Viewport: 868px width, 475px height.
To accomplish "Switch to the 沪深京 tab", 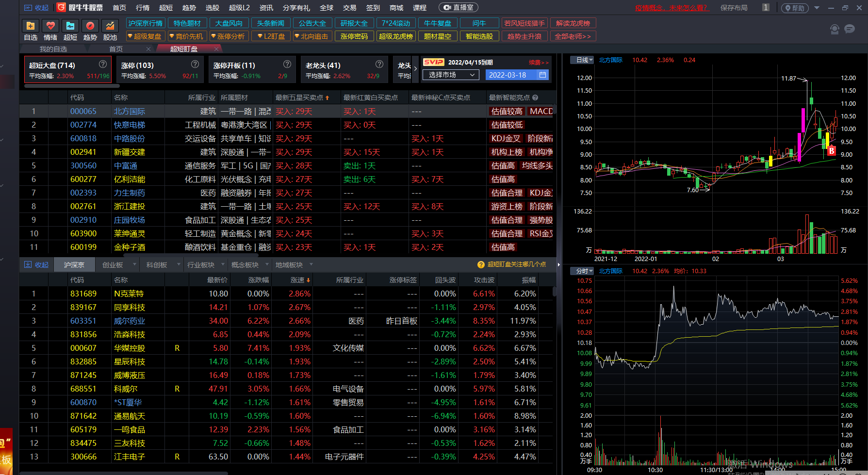I will point(74,264).
